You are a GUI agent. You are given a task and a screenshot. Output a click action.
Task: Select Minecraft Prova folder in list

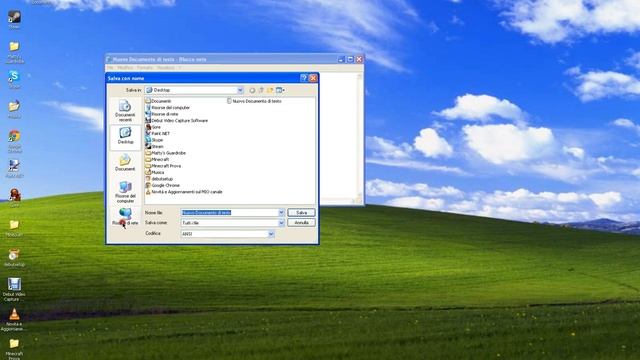point(163,166)
